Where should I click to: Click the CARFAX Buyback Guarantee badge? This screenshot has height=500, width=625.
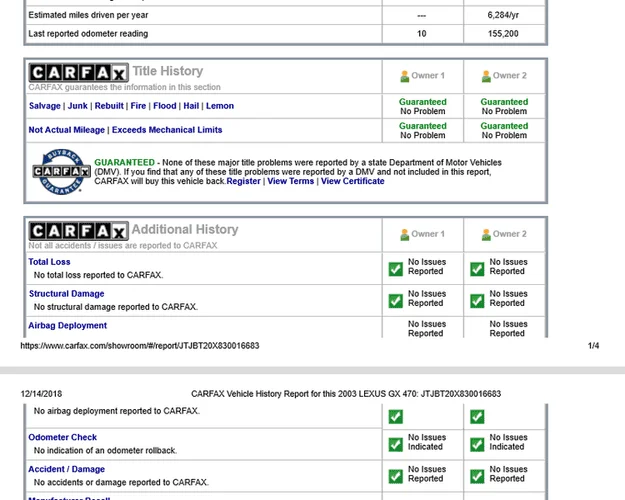(61, 172)
